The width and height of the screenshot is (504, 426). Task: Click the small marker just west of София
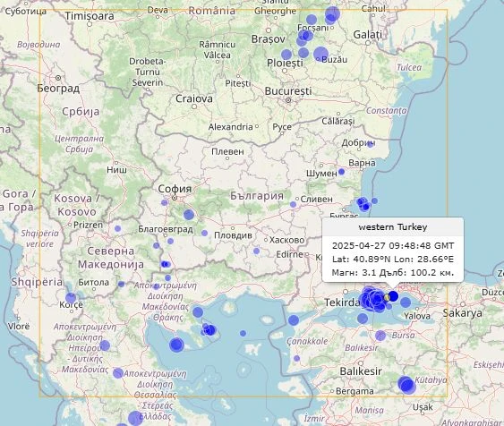[165, 202]
